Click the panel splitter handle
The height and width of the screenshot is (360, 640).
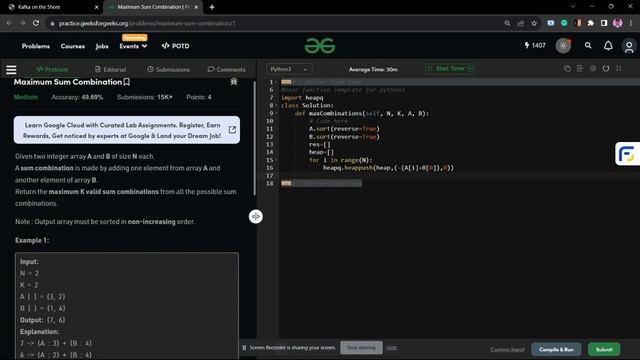click(x=256, y=216)
